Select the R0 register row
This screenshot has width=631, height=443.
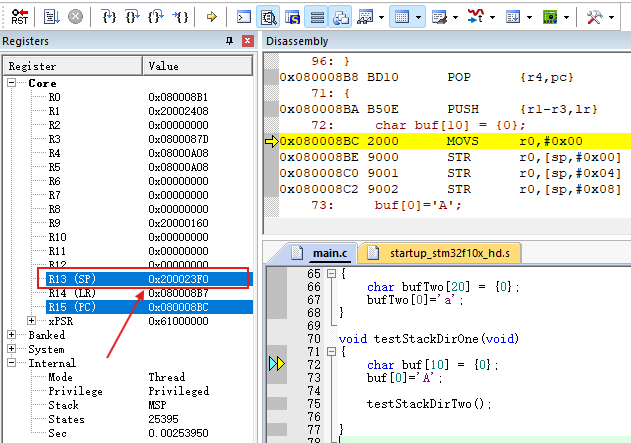point(149,97)
